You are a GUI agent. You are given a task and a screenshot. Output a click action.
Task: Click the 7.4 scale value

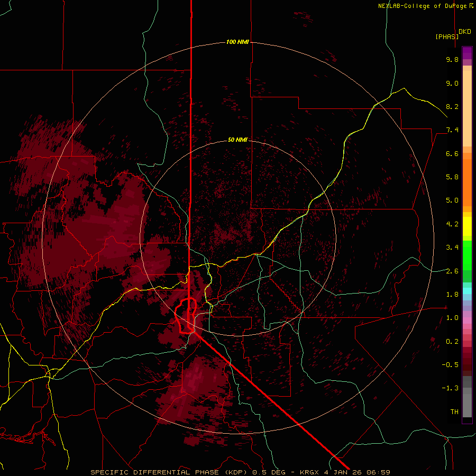452,130
